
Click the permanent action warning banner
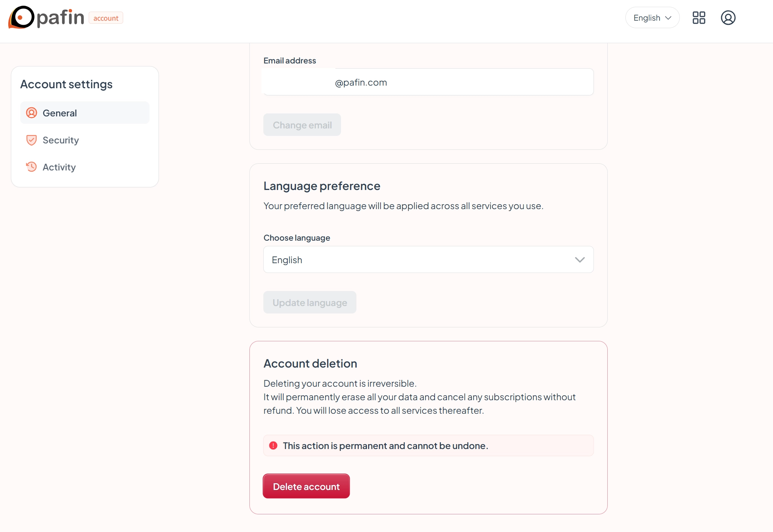point(428,445)
